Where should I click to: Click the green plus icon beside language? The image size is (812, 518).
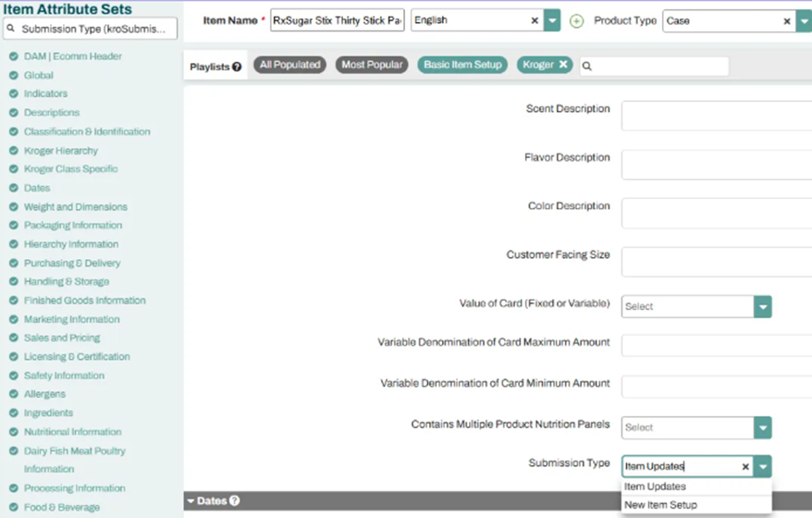pos(576,21)
